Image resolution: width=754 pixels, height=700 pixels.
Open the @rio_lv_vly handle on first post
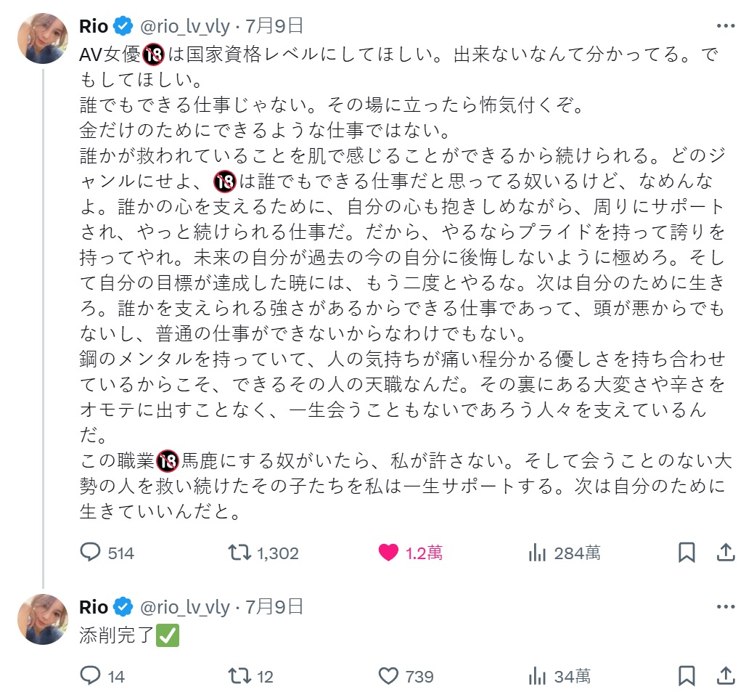tap(184, 27)
